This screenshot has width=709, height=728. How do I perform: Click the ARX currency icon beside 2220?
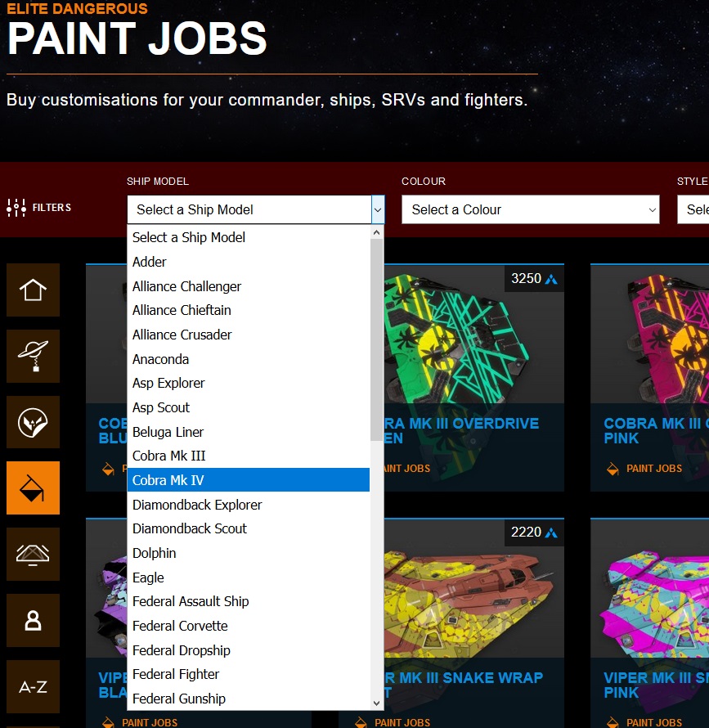click(551, 533)
